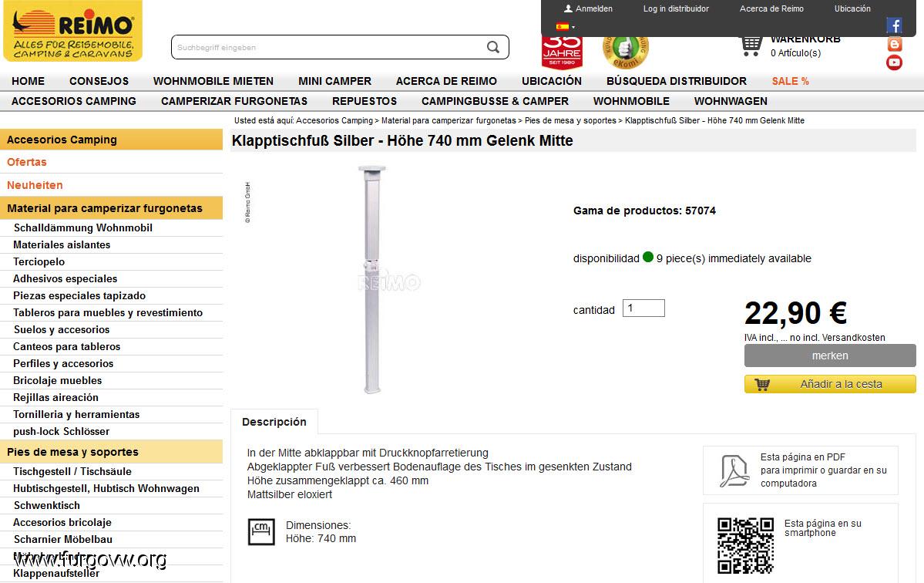Open the YouTube channel icon

(x=894, y=62)
